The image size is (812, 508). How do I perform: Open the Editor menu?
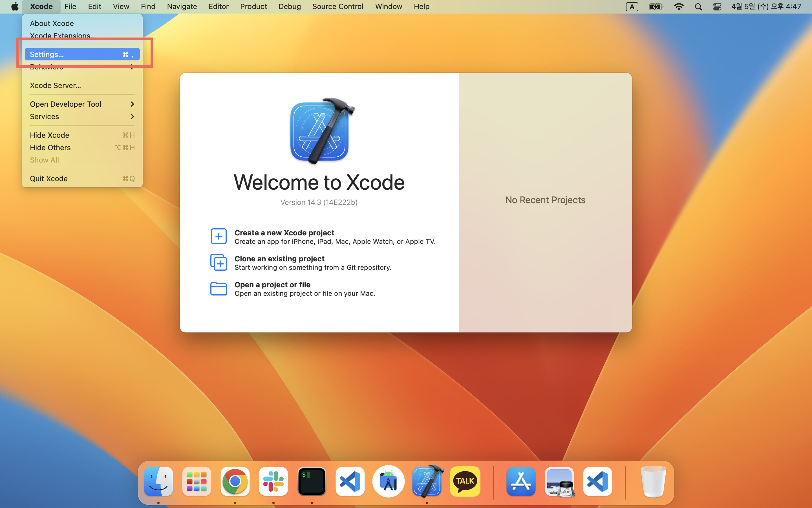point(219,6)
